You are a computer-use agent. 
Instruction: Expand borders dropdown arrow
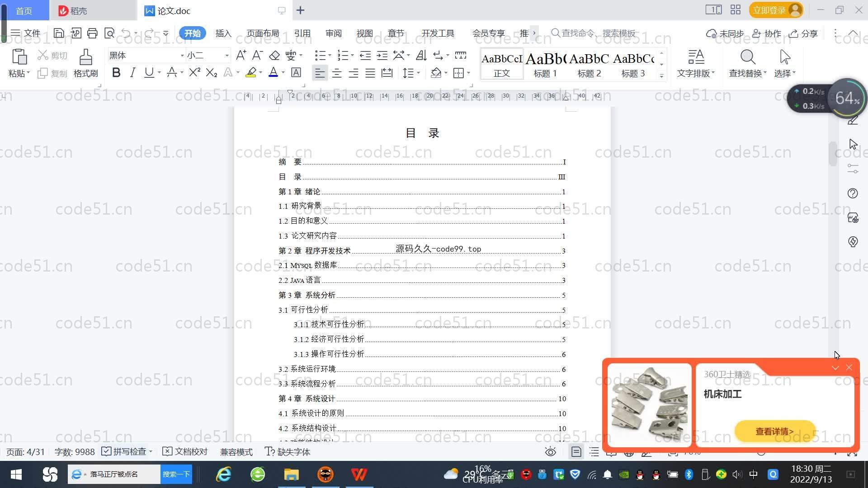tap(468, 73)
